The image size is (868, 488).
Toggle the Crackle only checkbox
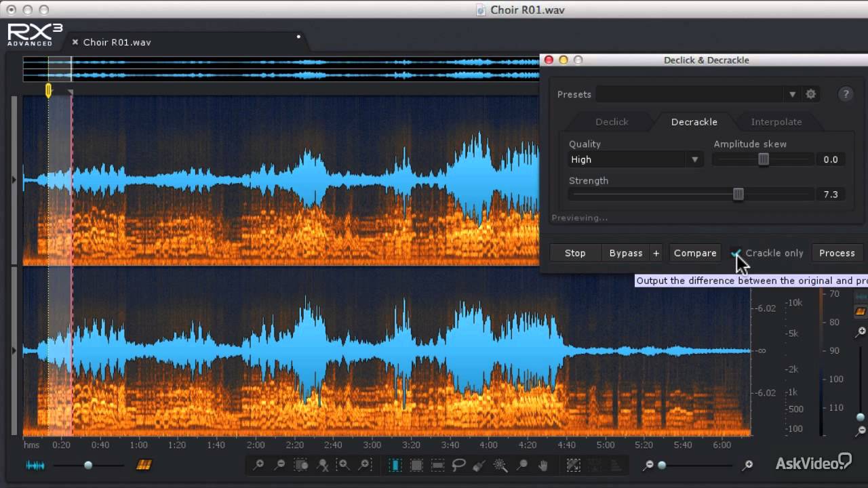736,253
